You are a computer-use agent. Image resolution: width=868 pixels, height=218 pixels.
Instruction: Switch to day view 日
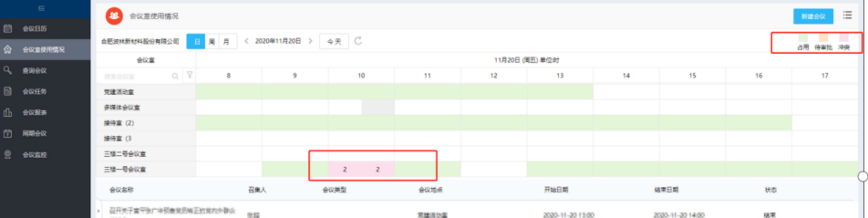tap(196, 42)
